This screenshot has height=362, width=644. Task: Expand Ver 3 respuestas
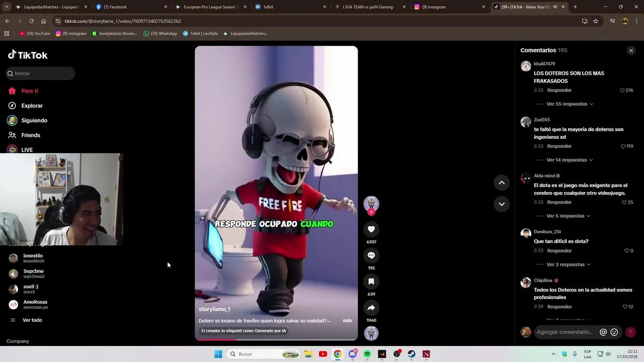[568, 264]
